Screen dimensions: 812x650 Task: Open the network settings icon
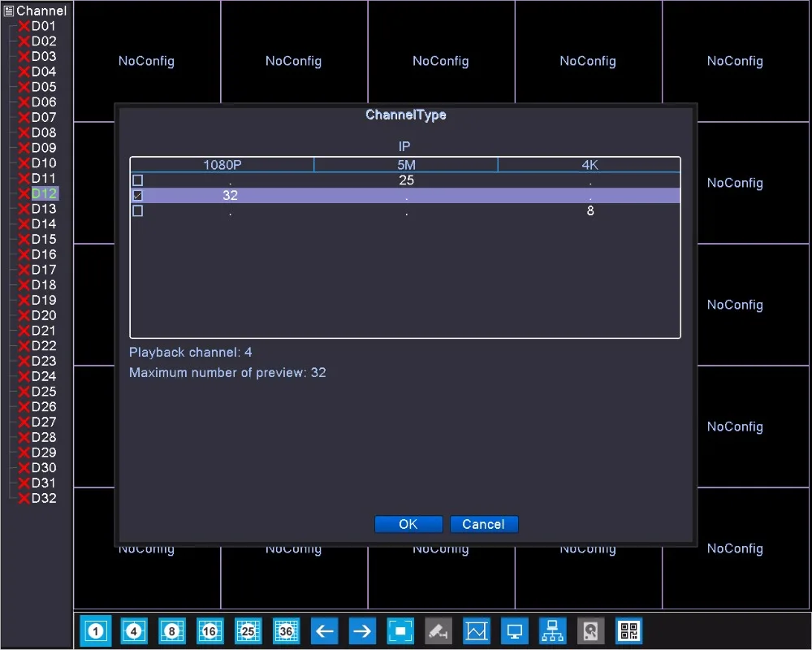click(x=552, y=630)
